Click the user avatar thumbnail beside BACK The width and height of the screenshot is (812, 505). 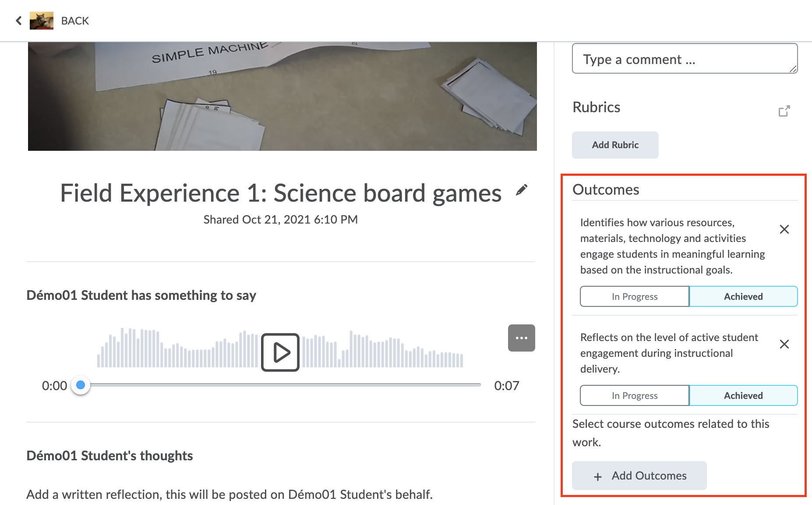point(42,21)
